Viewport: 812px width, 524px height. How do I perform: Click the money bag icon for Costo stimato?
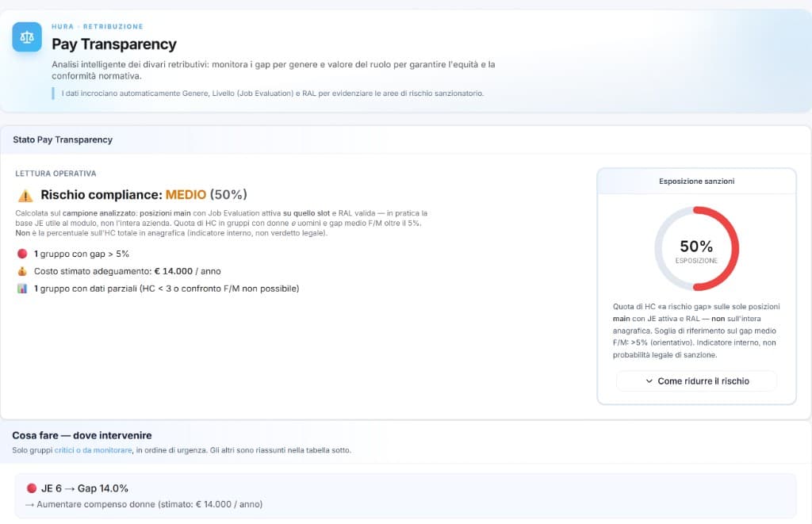[x=21, y=271]
